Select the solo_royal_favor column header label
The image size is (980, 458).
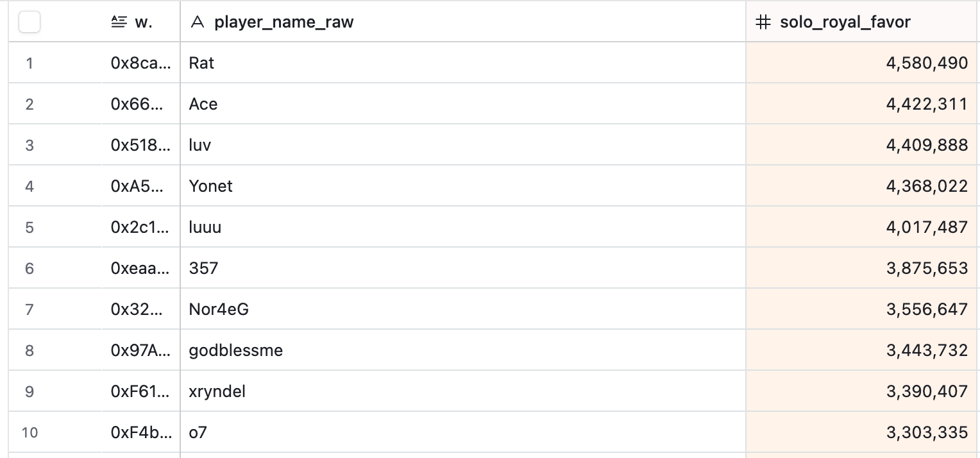tap(845, 22)
